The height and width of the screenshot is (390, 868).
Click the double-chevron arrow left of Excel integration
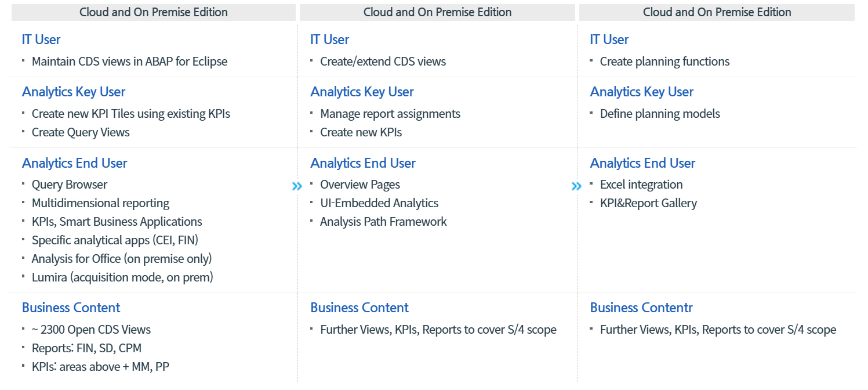[x=576, y=186]
